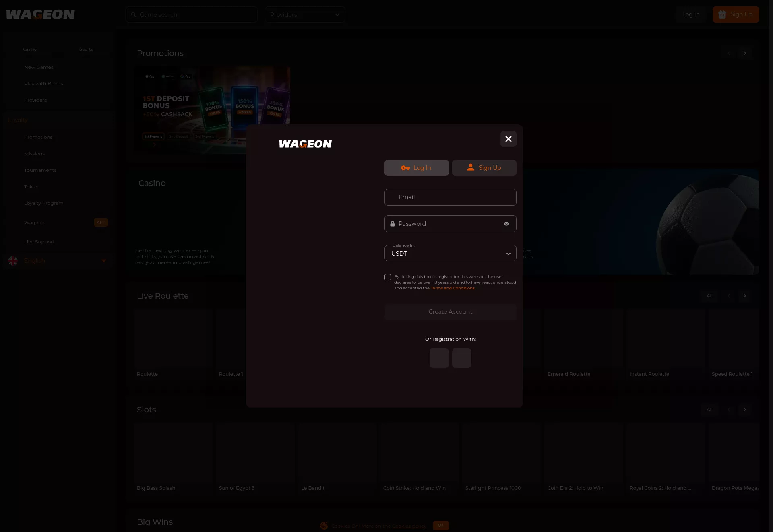Go to previous slide in Promotions carousel

point(728,53)
